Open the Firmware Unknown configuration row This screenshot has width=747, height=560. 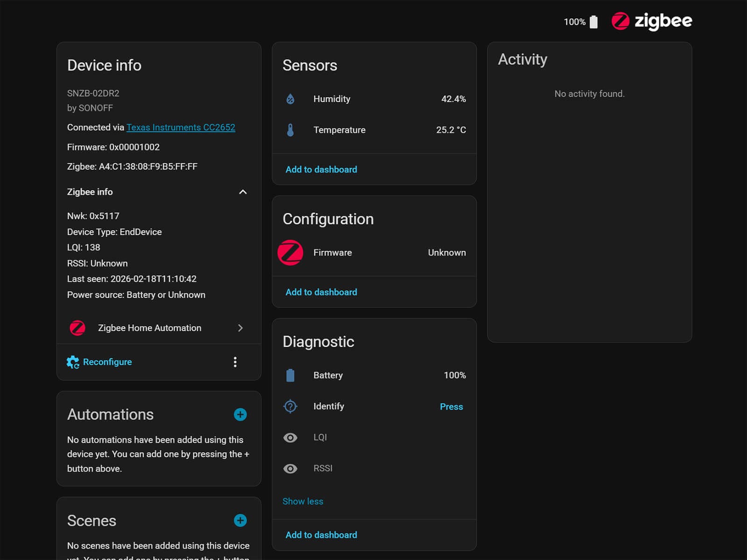(374, 252)
